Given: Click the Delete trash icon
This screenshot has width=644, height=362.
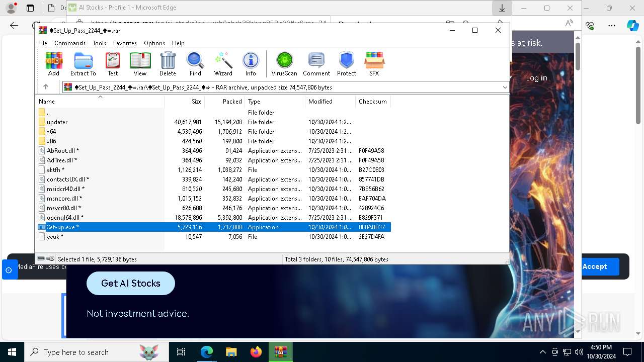Looking at the screenshot, I should [168, 64].
